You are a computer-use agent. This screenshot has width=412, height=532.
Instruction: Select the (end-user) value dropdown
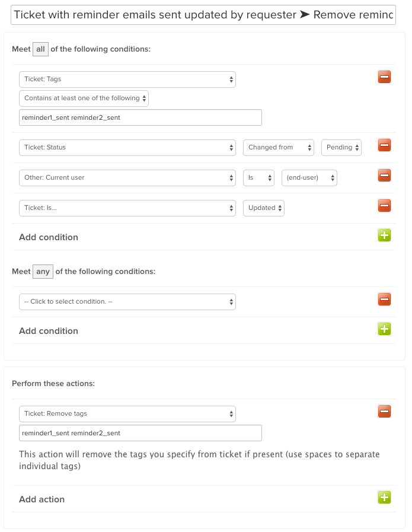click(x=309, y=178)
